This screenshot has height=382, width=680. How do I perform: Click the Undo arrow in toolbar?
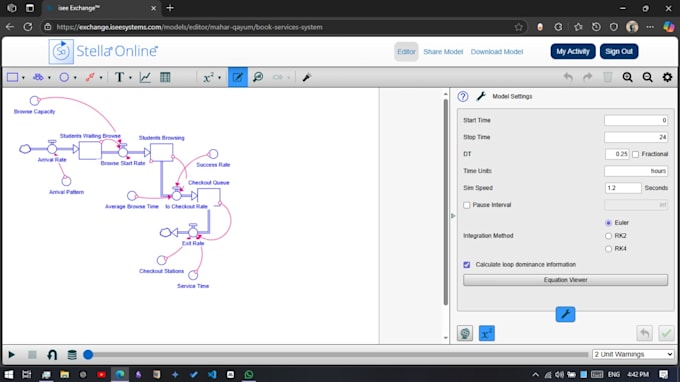[568, 77]
